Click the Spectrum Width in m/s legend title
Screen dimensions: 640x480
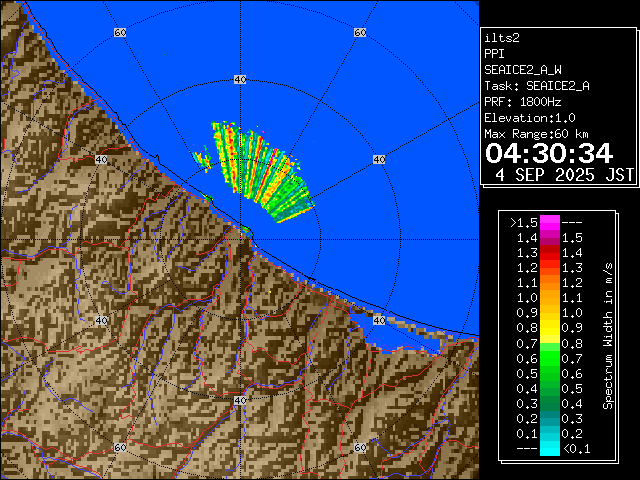(x=607, y=336)
